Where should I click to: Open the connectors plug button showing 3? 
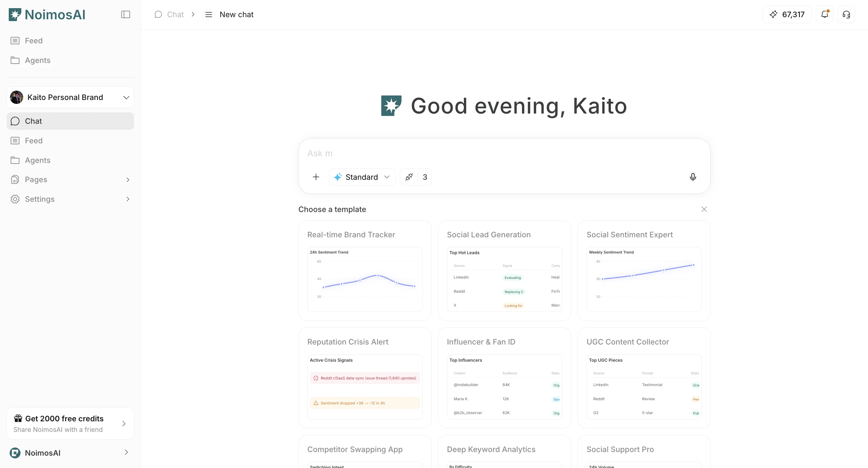tap(416, 177)
